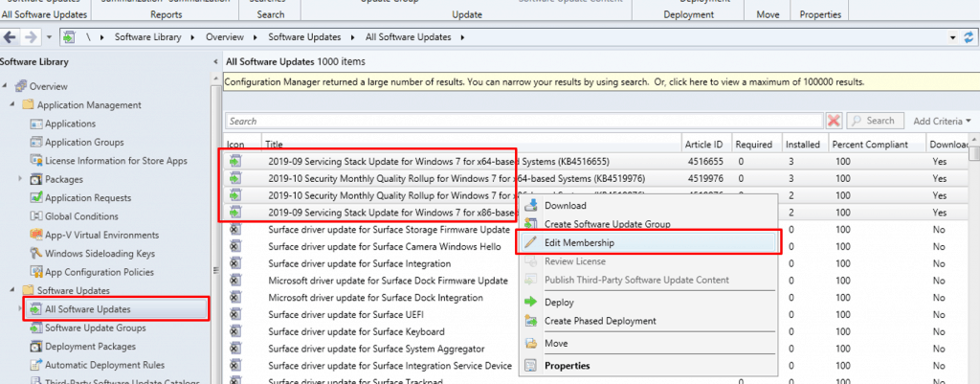Click in the Search input field
This screenshot has width=980, height=384.
coord(523,122)
